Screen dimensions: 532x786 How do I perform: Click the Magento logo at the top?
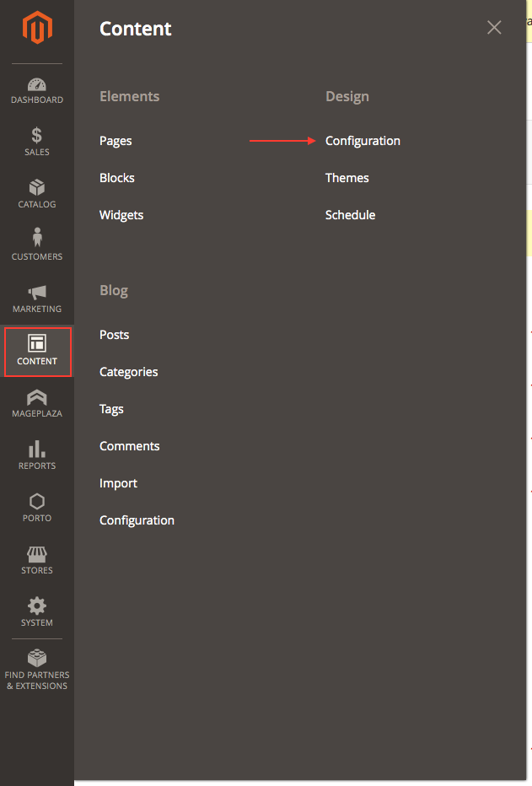coord(36,28)
